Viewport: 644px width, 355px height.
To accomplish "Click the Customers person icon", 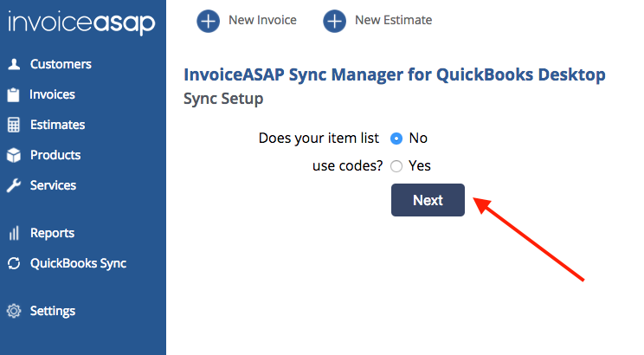I will point(14,65).
